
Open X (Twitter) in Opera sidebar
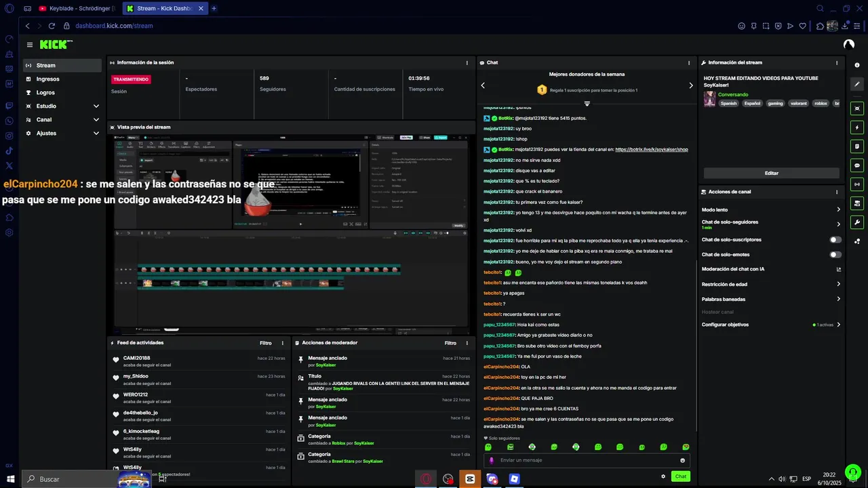(9, 165)
